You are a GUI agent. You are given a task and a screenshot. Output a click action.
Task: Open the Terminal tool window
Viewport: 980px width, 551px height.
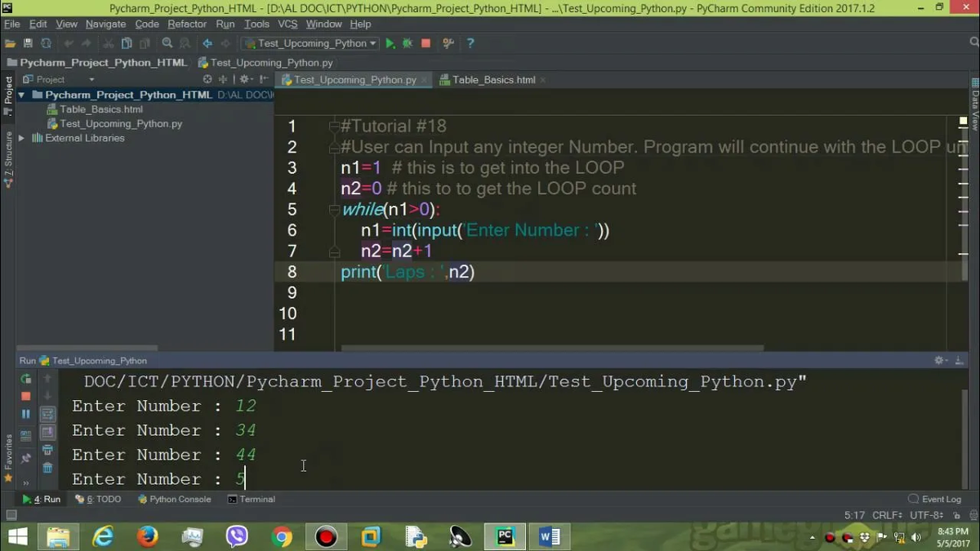(x=251, y=499)
